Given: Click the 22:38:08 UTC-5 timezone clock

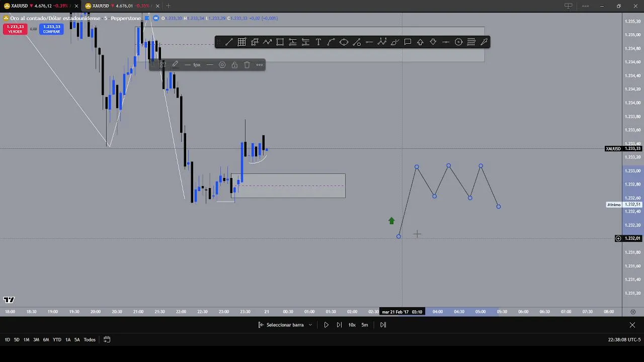Looking at the screenshot, I should click(x=624, y=340).
